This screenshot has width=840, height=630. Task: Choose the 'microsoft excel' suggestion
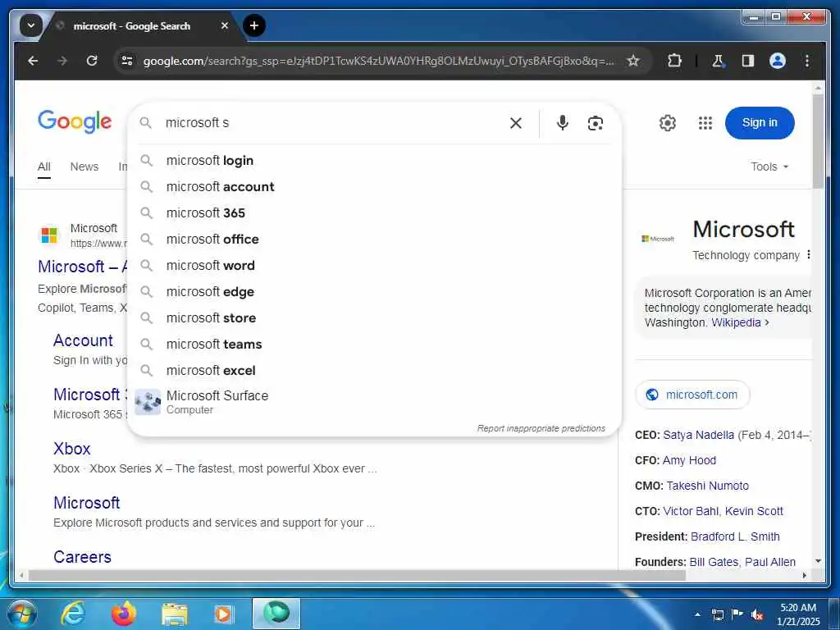click(374, 371)
